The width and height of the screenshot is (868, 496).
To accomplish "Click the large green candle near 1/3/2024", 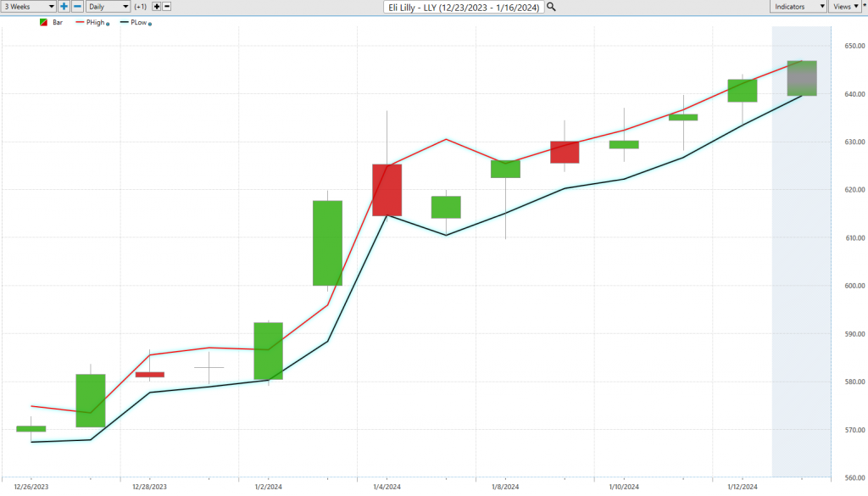I will coord(328,243).
